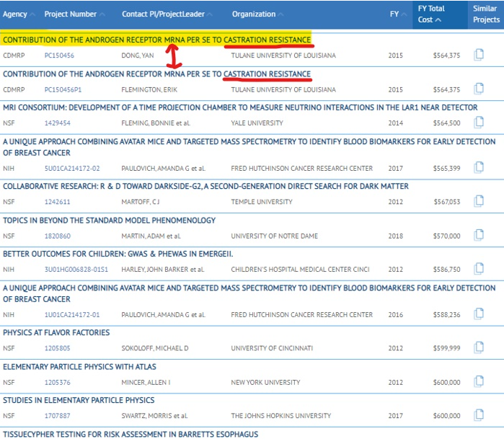Open similar projects for project 1242611

point(479,201)
